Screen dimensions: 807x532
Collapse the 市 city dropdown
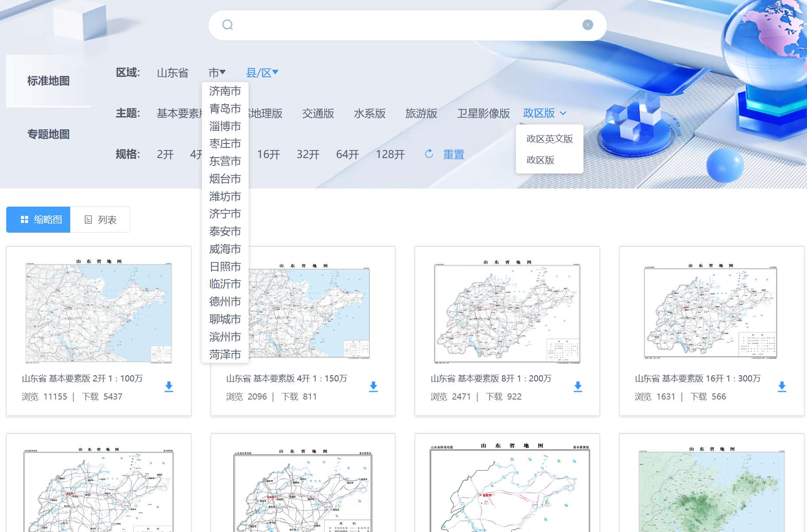point(217,73)
